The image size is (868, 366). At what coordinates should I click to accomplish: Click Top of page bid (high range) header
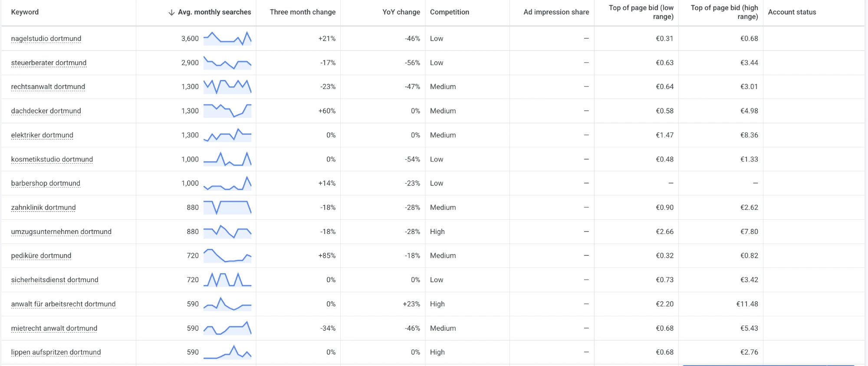(x=724, y=12)
